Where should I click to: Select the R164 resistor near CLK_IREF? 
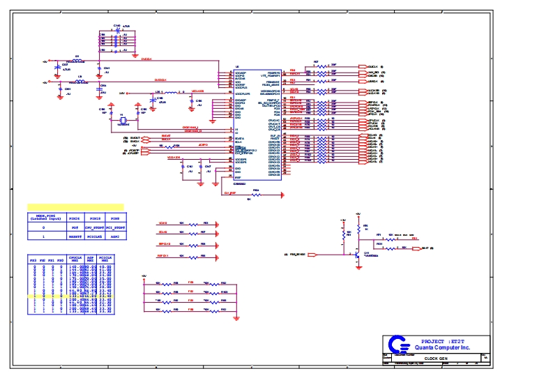pos(256,194)
